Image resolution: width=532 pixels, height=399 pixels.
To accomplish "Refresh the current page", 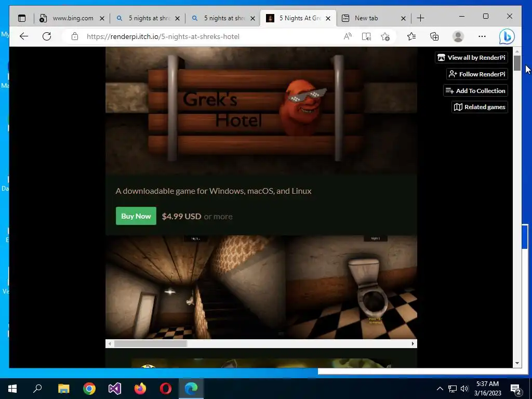I will click(47, 36).
